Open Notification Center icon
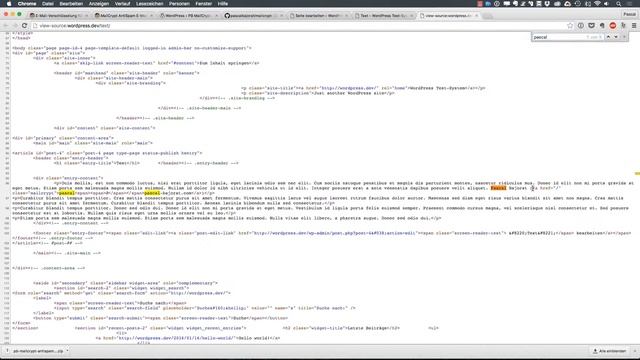The width and height of the screenshot is (640, 360). click(630, 4)
